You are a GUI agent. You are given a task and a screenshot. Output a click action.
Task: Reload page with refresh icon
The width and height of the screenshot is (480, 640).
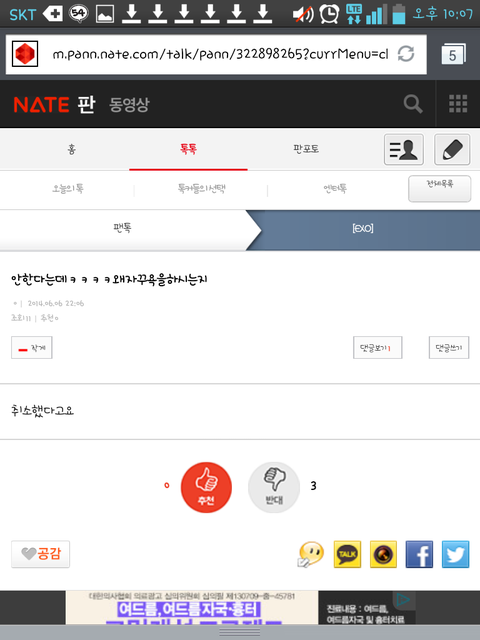[x=406, y=54]
